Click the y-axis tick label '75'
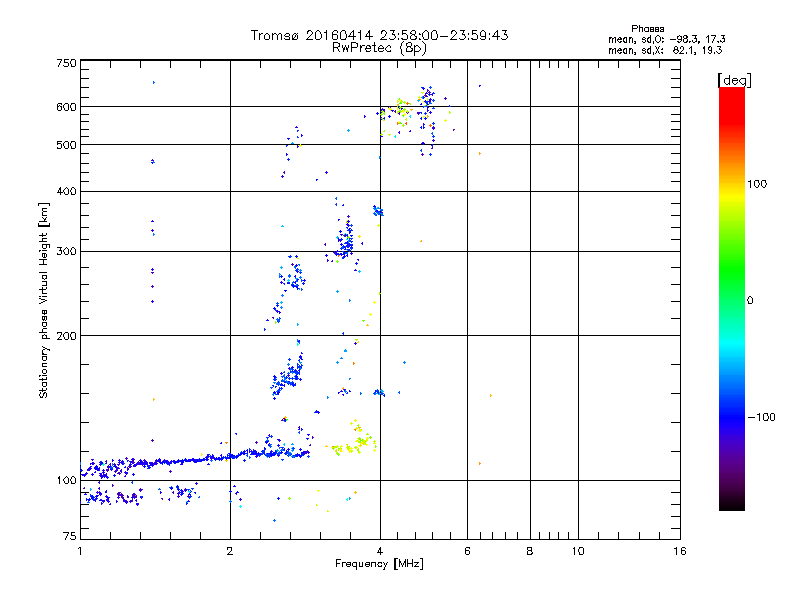The height and width of the screenshot is (600, 800). pos(70,536)
